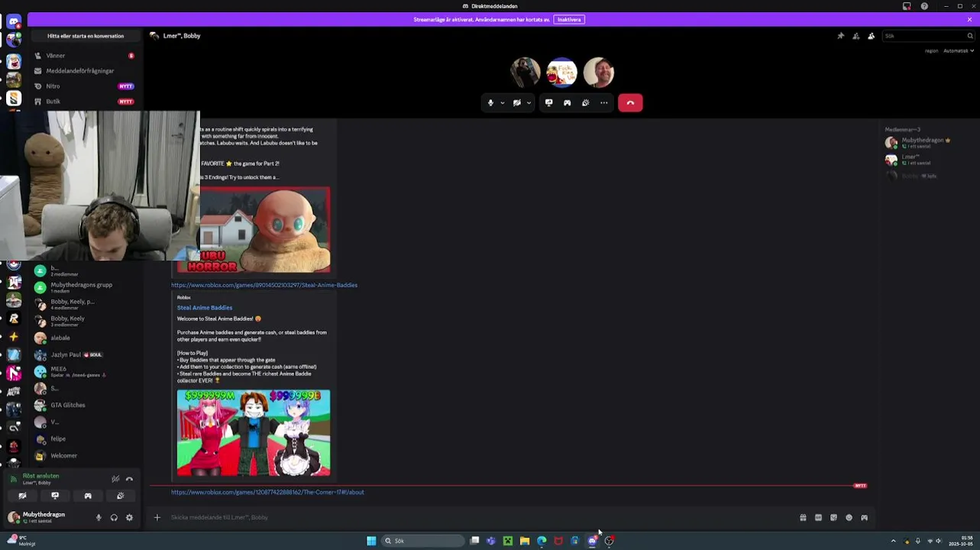Open Meddelandeförfrågningar message requests
Image resolution: width=980 pixels, height=550 pixels.
(x=85, y=71)
